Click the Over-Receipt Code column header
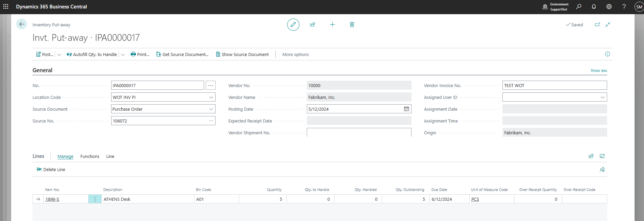The width and height of the screenshot is (644, 221). point(579,190)
